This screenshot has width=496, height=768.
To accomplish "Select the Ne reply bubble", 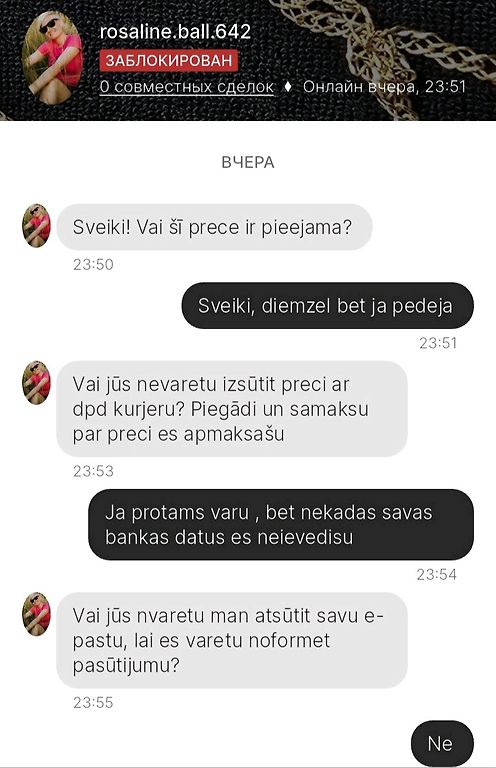I will click(442, 744).
